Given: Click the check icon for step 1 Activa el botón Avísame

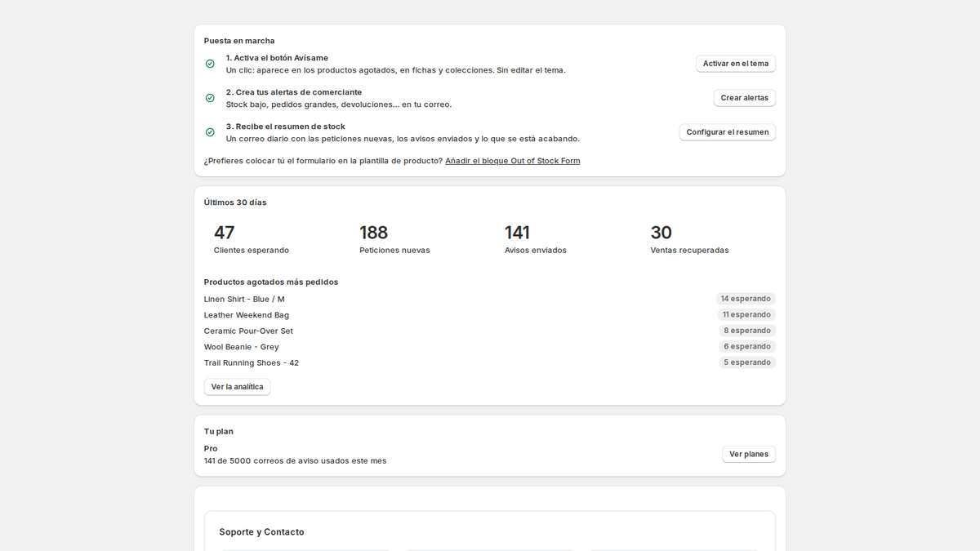Looking at the screenshot, I should [210, 64].
